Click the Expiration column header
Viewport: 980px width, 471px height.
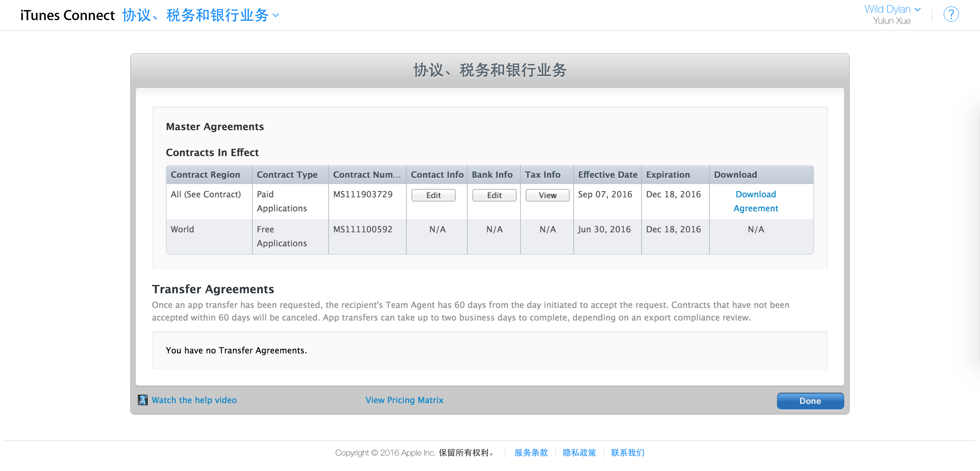tap(668, 175)
